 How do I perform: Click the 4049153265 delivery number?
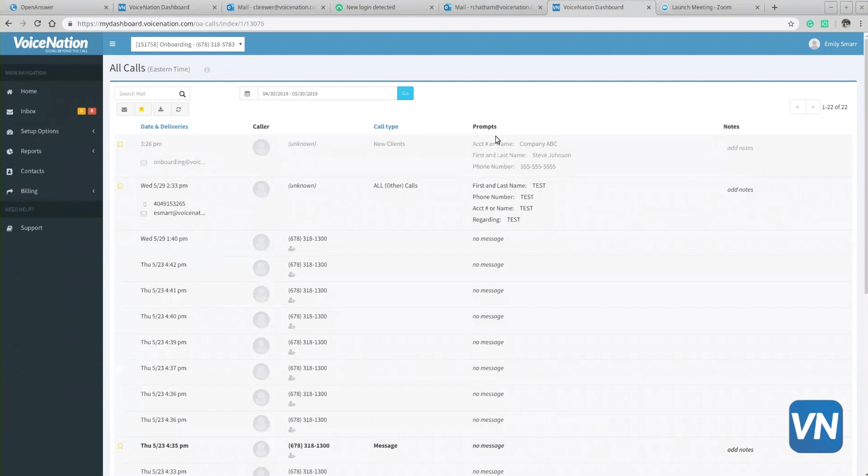coord(169,204)
